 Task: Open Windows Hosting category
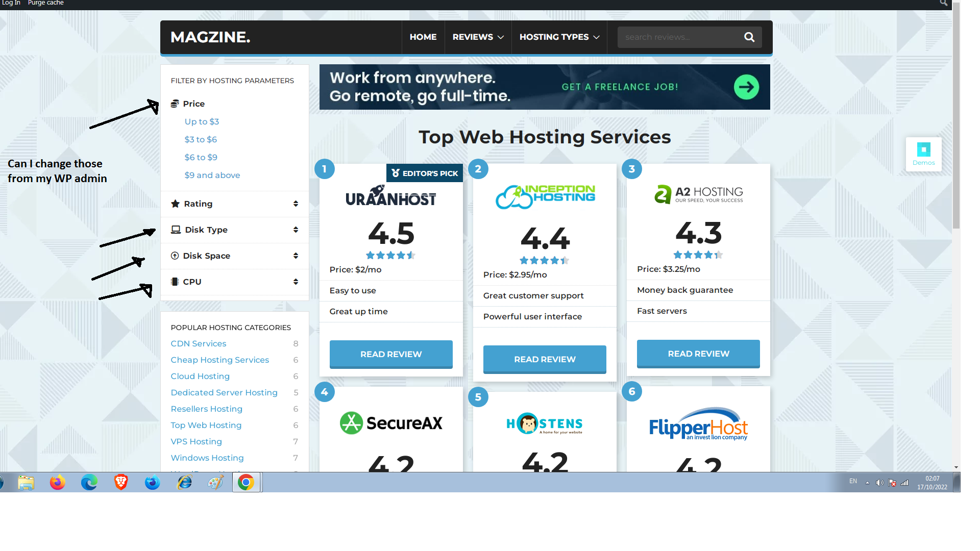coord(207,458)
